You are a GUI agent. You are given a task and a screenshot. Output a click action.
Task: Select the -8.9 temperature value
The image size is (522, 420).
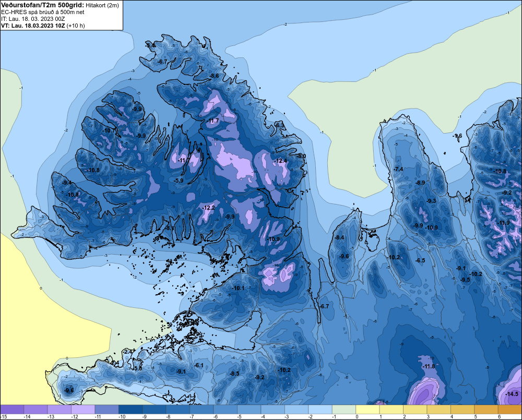coord(420,183)
